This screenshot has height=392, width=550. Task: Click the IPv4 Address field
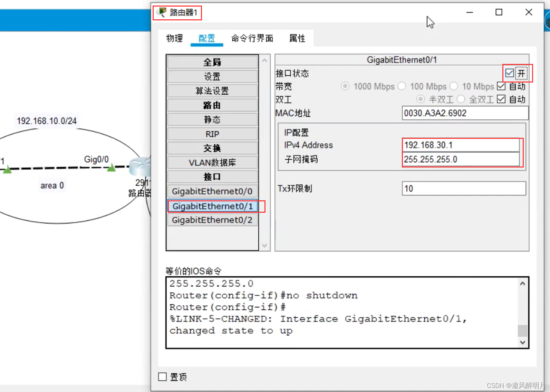(x=461, y=145)
